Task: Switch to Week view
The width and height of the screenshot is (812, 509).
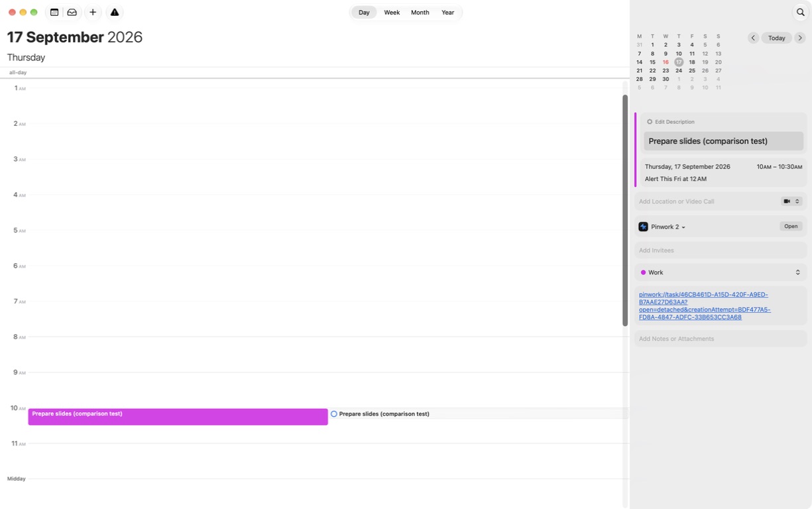Action: [x=392, y=13]
